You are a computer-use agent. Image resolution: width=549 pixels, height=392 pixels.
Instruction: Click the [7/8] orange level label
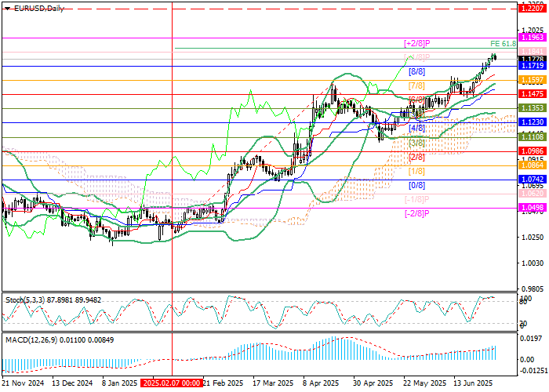[x=416, y=85]
